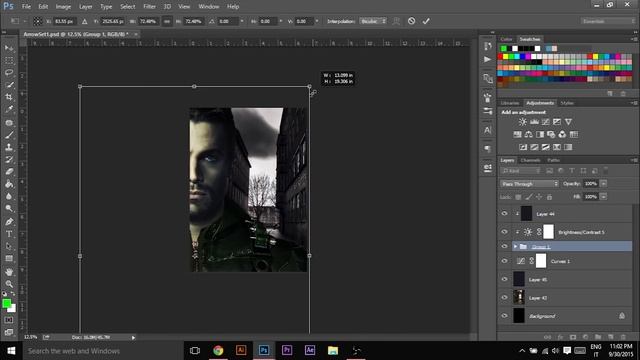Delete layer with trash icon
The image size is (640, 360).
(x=623, y=337)
